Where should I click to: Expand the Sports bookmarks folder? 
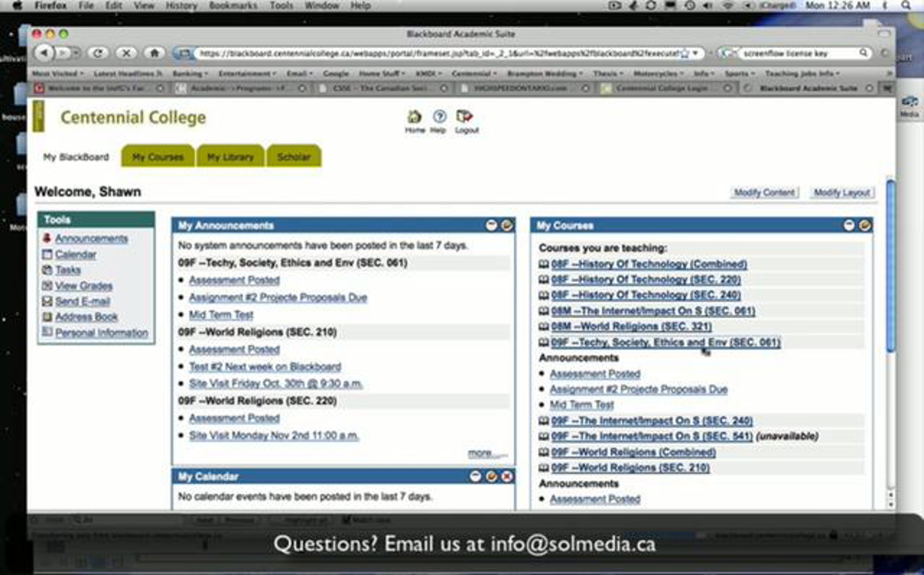click(740, 73)
